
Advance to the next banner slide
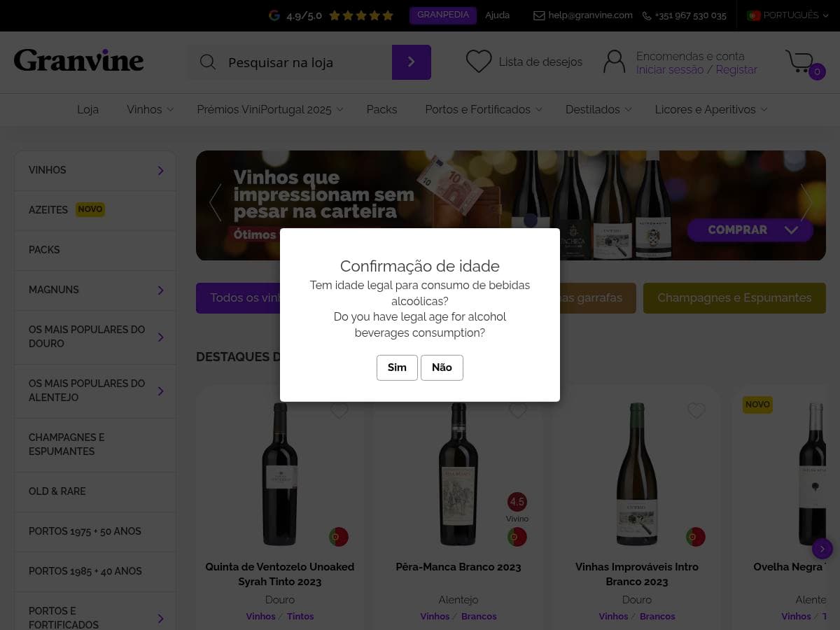pos(806,202)
